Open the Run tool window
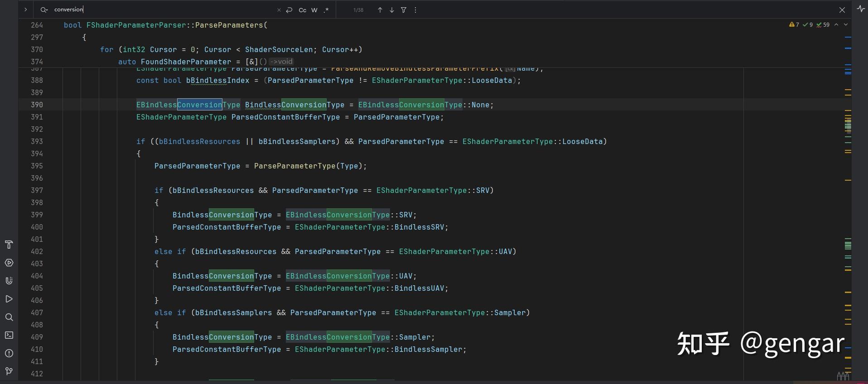868x384 pixels. pos(9,299)
